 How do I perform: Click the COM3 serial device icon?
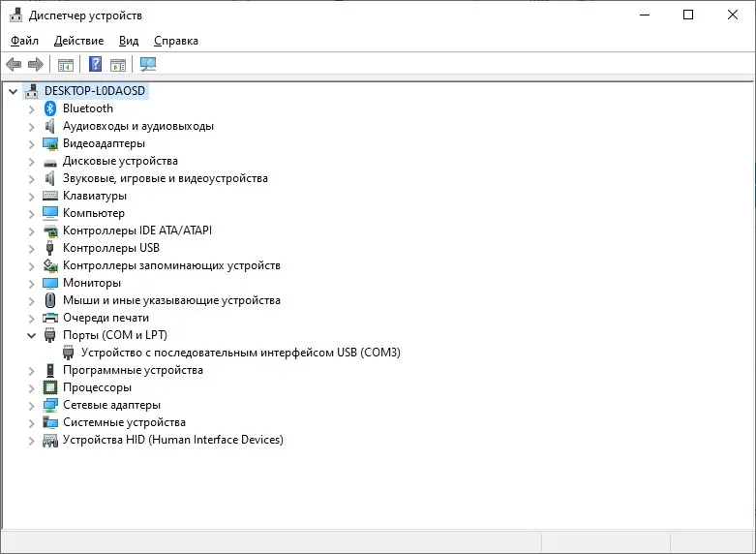coord(69,353)
